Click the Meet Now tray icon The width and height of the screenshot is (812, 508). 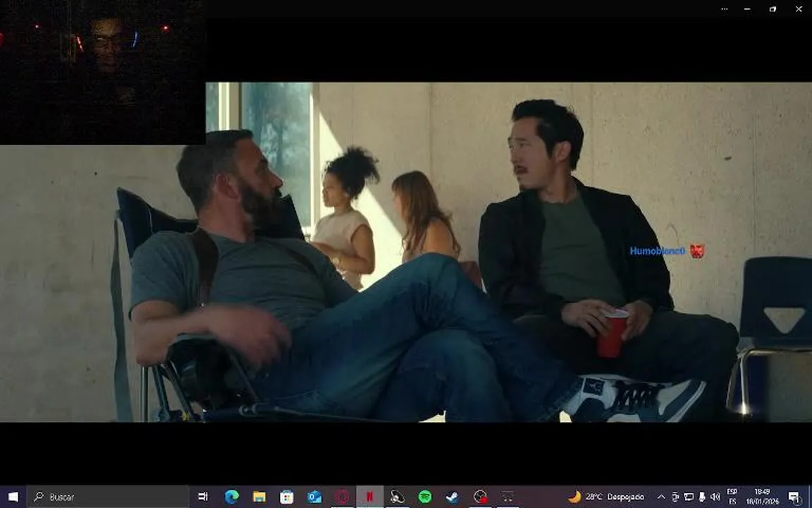[x=675, y=497]
